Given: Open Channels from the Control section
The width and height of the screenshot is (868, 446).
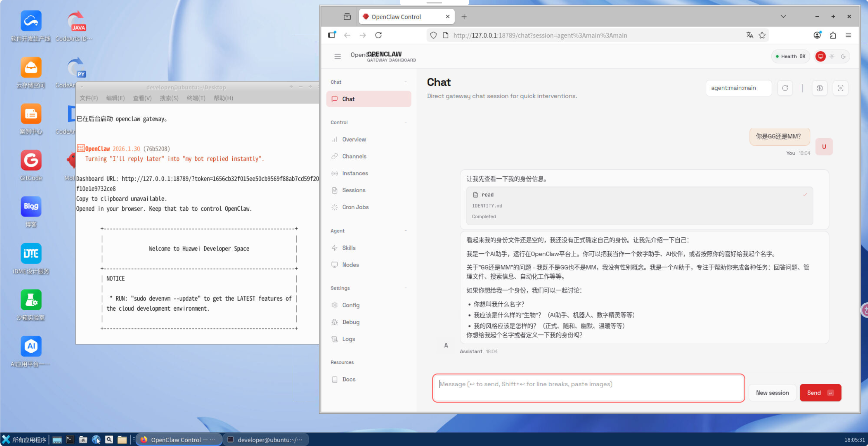Looking at the screenshot, I should pyautogui.click(x=354, y=156).
